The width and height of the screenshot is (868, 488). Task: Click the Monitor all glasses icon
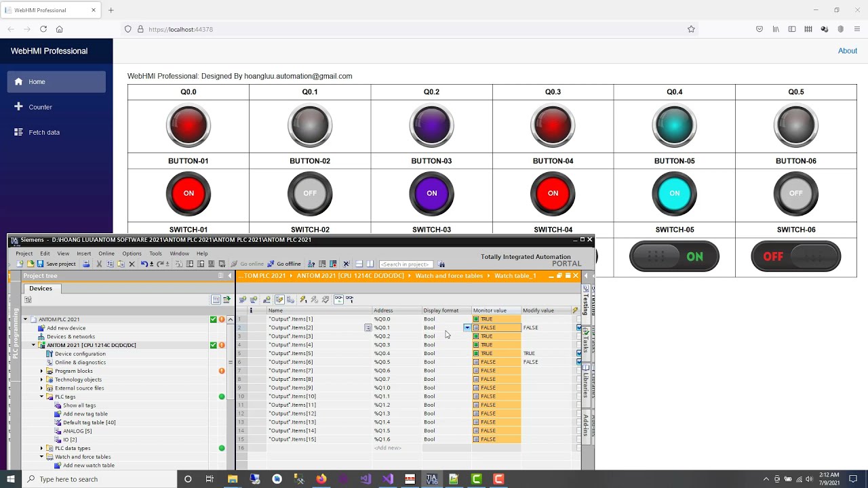pyautogui.click(x=338, y=299)
